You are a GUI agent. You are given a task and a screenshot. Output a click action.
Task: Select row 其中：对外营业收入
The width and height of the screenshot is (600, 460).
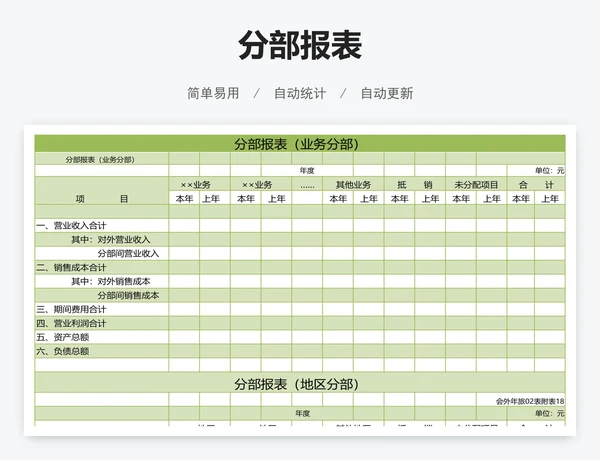click(300, 240)
